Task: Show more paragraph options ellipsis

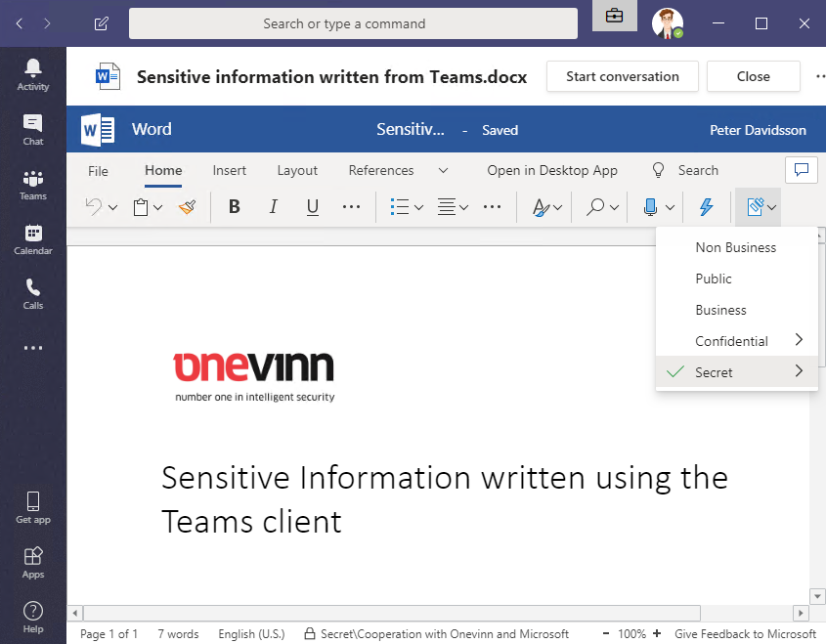Action: click(x=492, y=207)
